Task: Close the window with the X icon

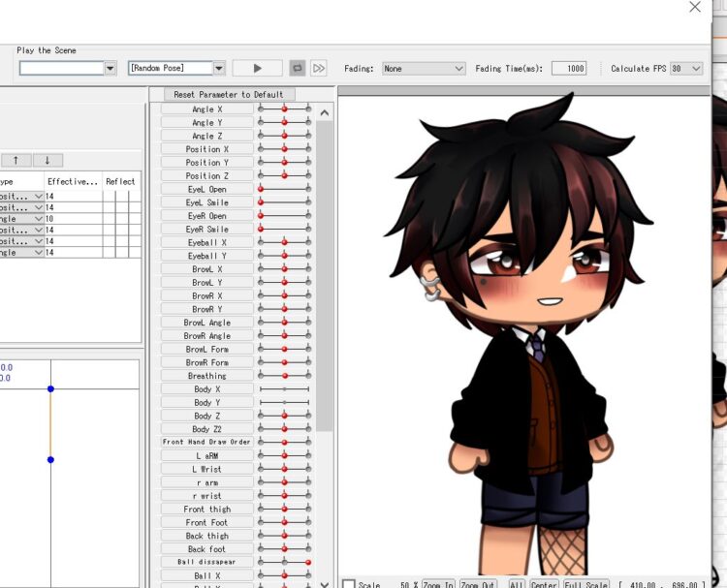Action: [x=694, y=8]
